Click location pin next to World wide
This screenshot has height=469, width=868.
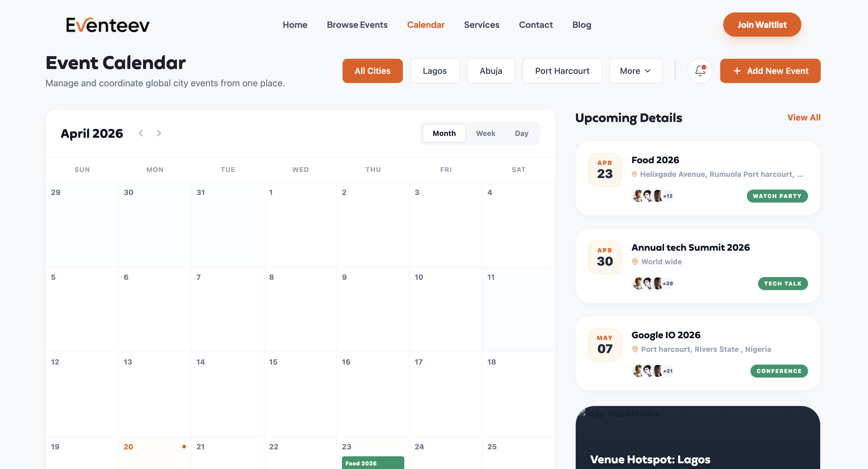click(x=635, y=262)
